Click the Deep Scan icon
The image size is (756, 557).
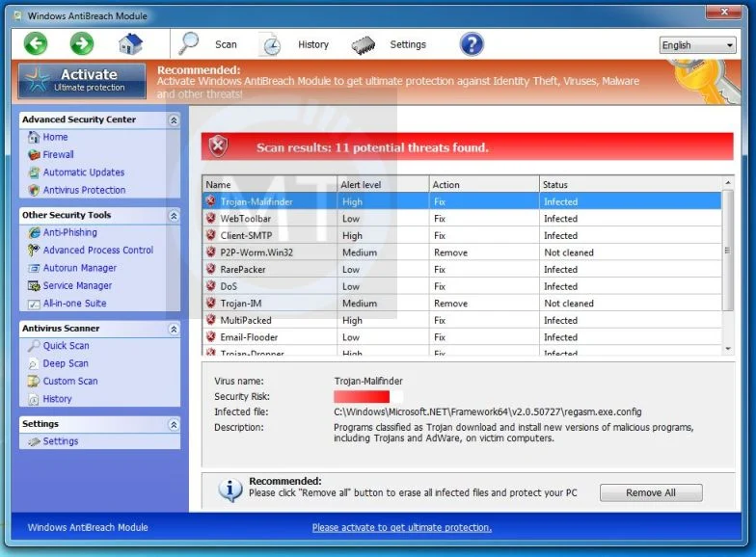click(34, 364)
